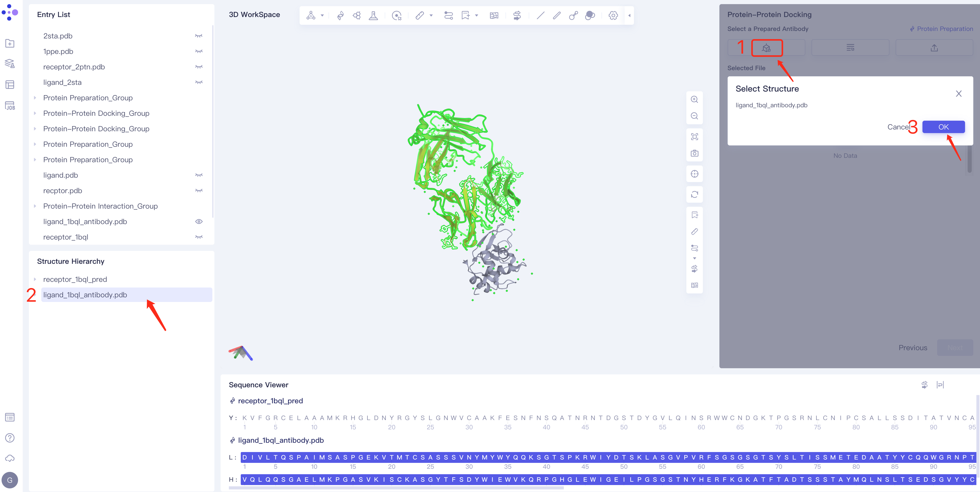Select the overlapping spheres style tool
Image resolution: width=980 pixels, height=492 pixels.
coord(590,15)
